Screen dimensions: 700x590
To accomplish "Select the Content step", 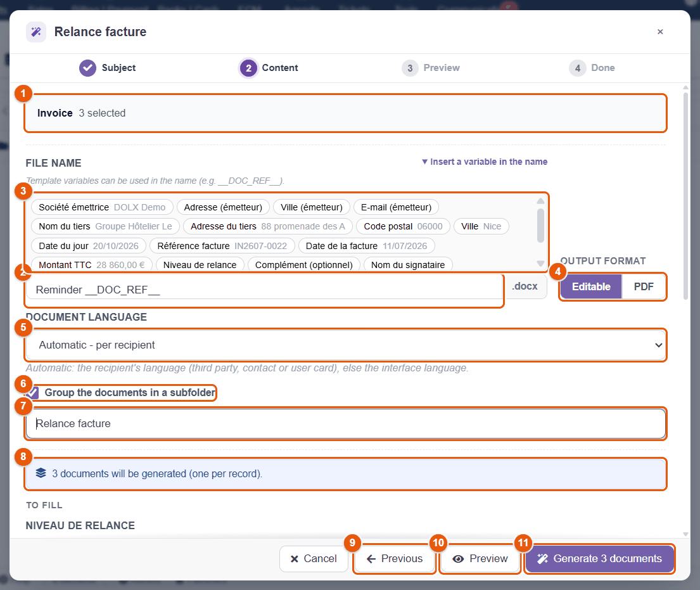I will 269,68.
